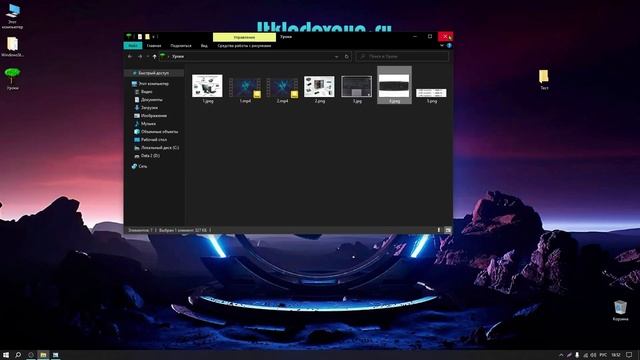
Task: Click the Сеть network icon
Action: (134, 166)
